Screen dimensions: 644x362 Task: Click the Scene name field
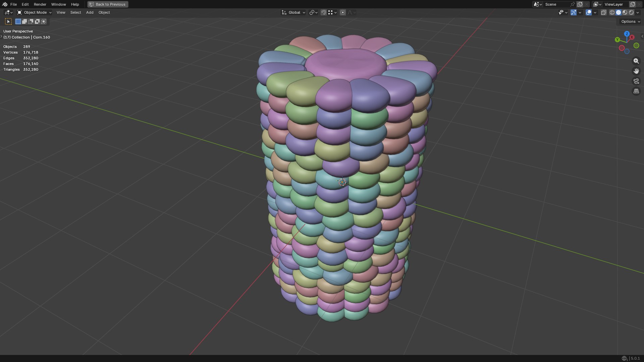pyautogui.click(x=557, y=4)
